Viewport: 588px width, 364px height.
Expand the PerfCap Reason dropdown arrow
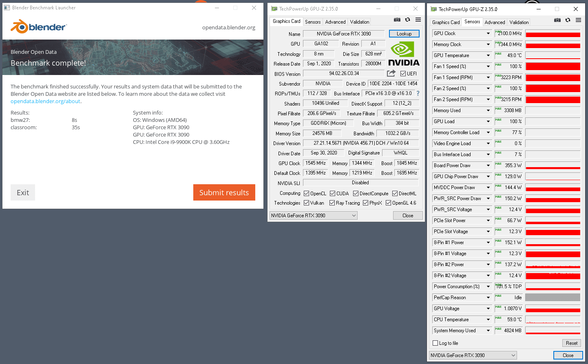488,298
